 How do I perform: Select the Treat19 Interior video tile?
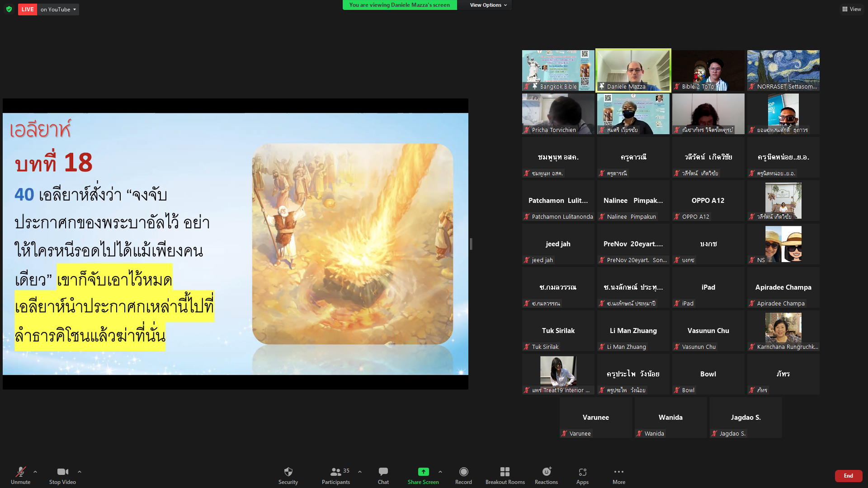558,374
